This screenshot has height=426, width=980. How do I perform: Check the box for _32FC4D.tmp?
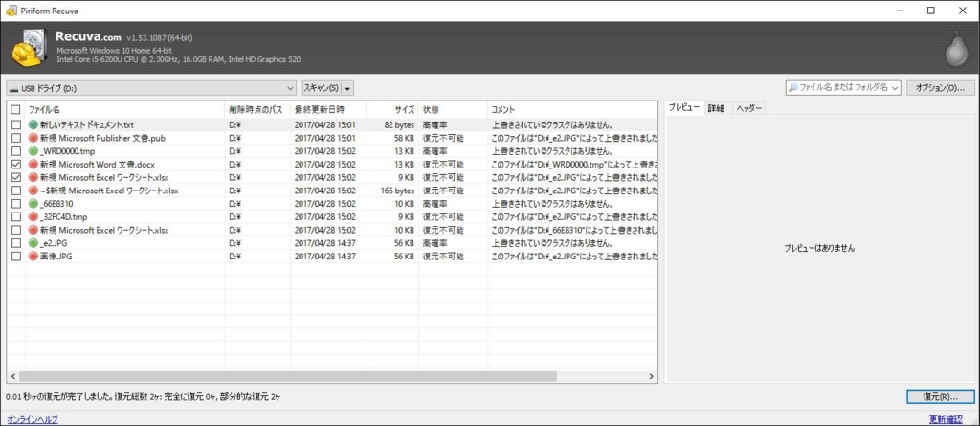[x=15, y=217]
